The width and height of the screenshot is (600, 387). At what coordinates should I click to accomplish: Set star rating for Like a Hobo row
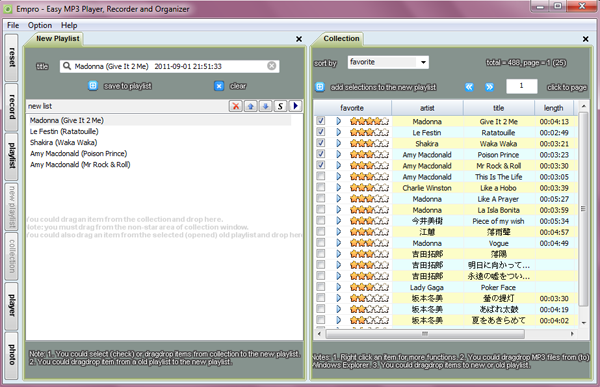coord(369,188)
